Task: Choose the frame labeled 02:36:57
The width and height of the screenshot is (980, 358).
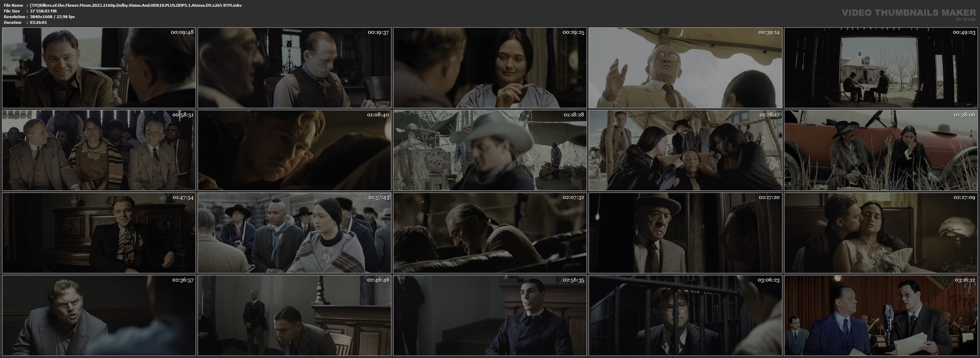Action: [99, 315]
